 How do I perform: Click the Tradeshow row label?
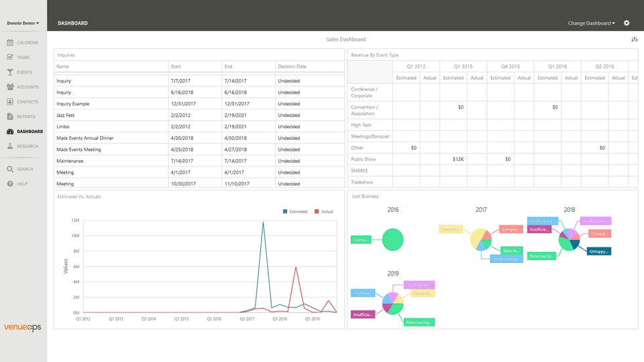coord(362,182)
